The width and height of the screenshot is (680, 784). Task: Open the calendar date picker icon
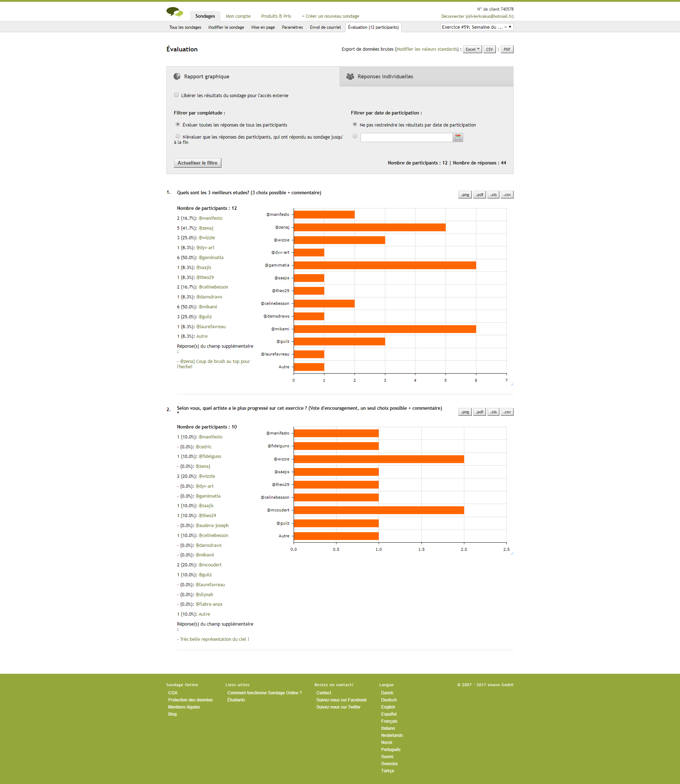click(458, 137)
